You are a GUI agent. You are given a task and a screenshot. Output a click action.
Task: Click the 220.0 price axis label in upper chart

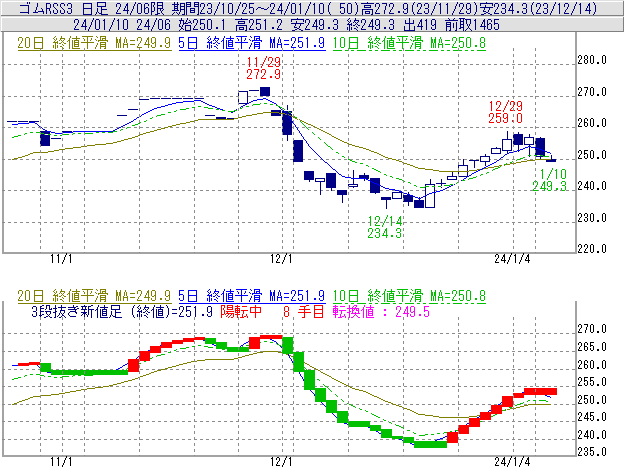click(592, 249)
